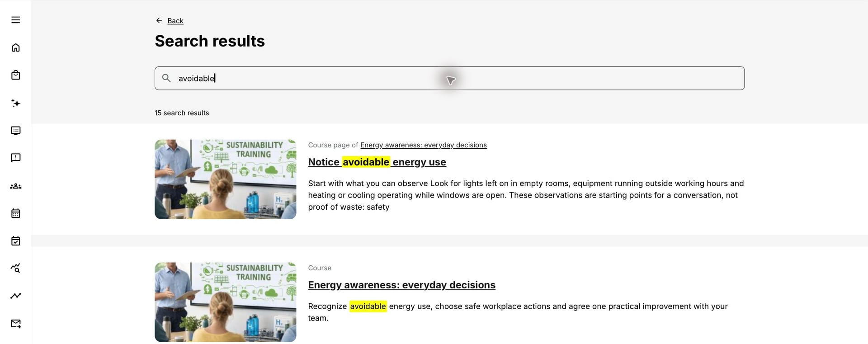Focus the search field containing avoidable
868x344 pixels.
pos(449,78)
